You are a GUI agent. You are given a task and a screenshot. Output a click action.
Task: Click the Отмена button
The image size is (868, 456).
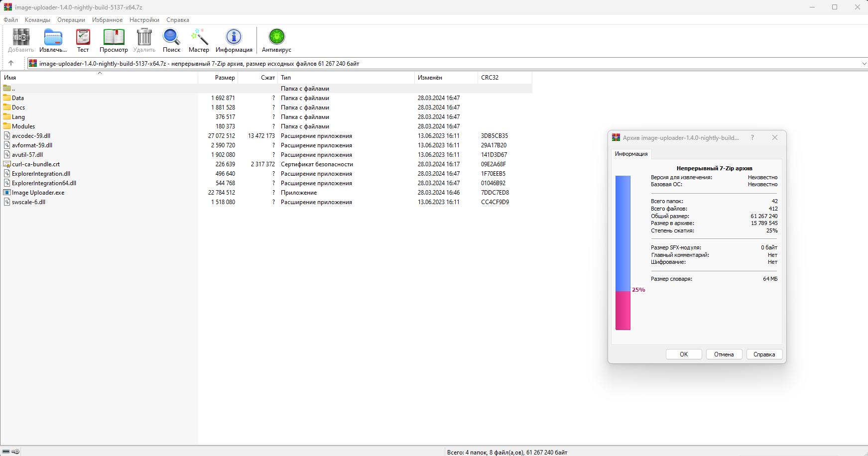(724, 354)
